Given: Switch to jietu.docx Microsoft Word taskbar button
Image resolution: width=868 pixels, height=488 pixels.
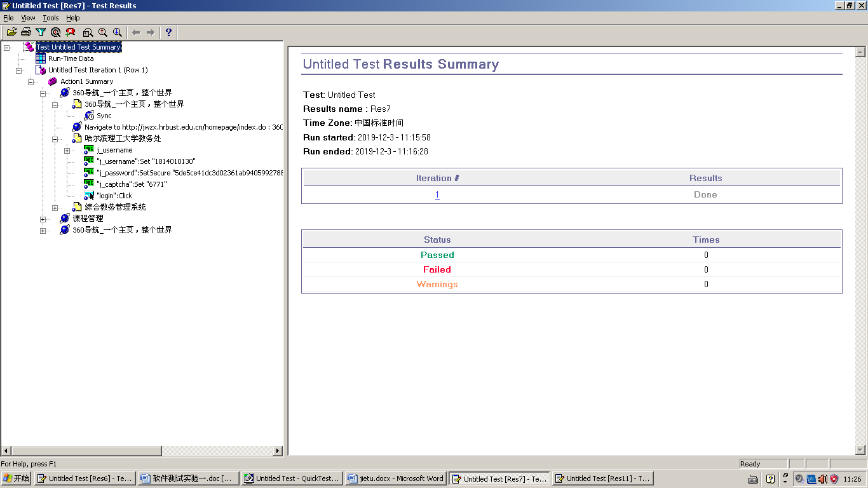Looking at the screenshot, I should click(396, 478).
